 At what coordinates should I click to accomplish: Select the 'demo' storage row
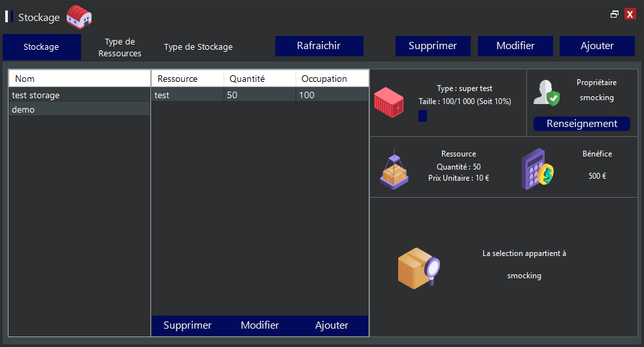pyautogui.click(x=79, y=109)
